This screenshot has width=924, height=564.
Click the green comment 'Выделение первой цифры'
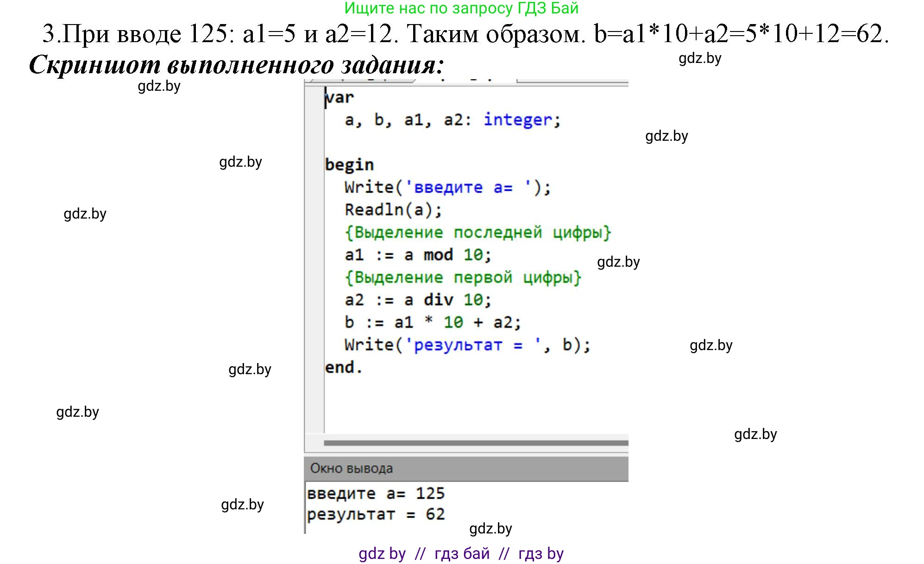(x=463, y=277)
